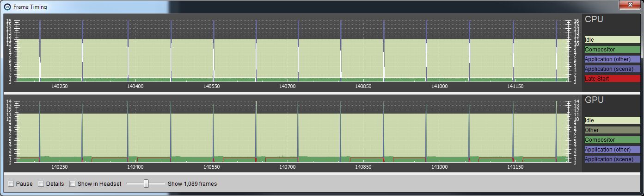This screenshot has height=196, width=644.
Task: Click frame label 140250 on GPU graph
Action: click(60, 167)
